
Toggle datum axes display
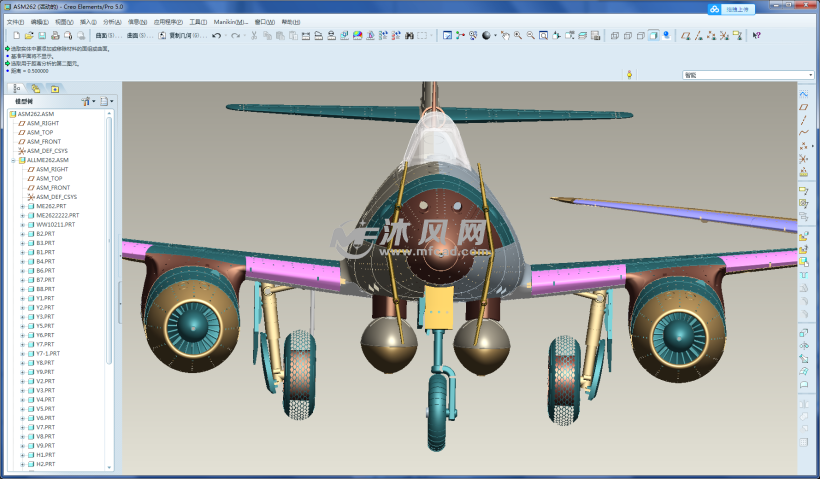pyautogui.click(x=699, y=35)
